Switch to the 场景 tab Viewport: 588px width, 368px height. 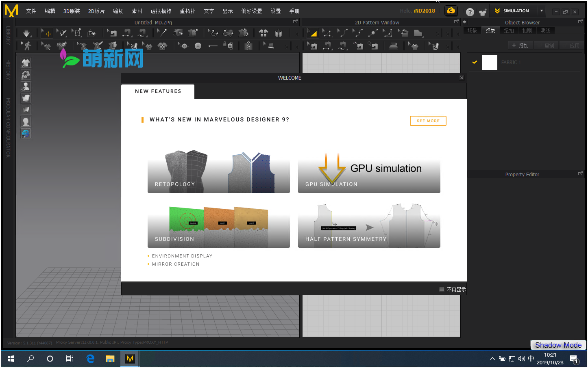tap(472, 30)
